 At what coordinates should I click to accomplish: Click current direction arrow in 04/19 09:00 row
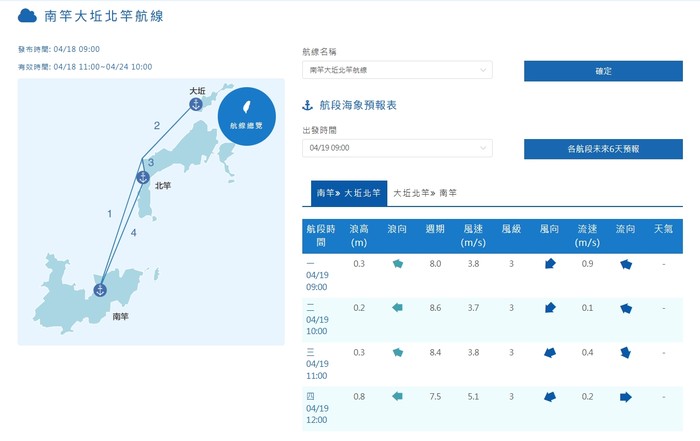coord(626,265)
